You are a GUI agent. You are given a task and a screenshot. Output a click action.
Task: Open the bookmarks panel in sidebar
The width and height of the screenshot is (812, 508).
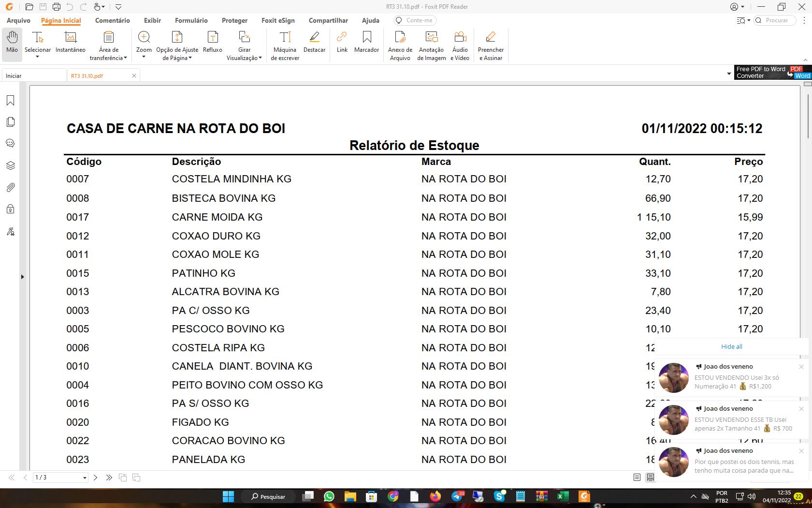coord(10,101)
